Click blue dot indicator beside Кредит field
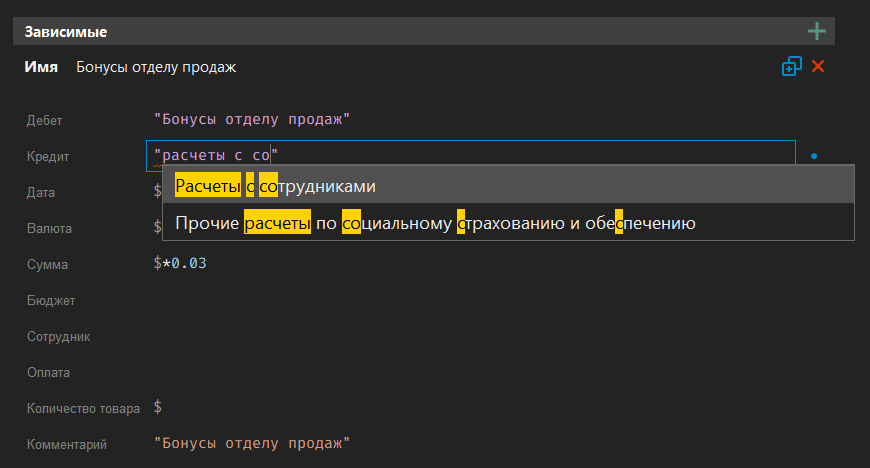 (x=814, y=156)
